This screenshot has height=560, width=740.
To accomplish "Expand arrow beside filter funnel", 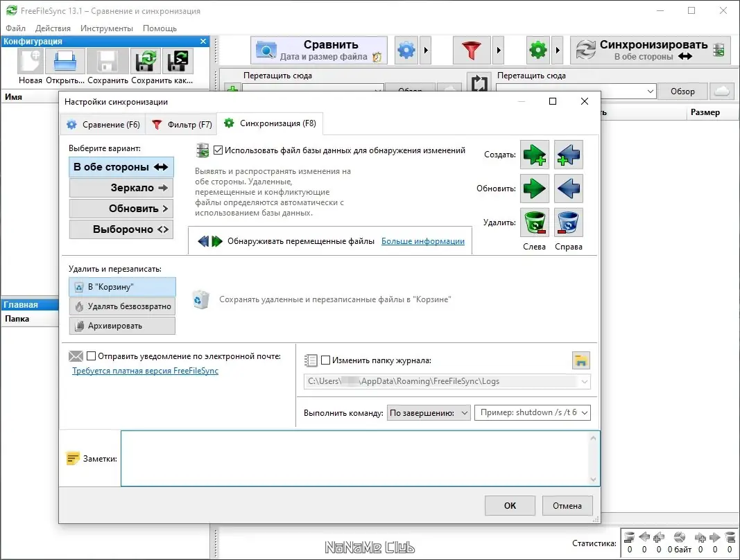I will (499, 50).
